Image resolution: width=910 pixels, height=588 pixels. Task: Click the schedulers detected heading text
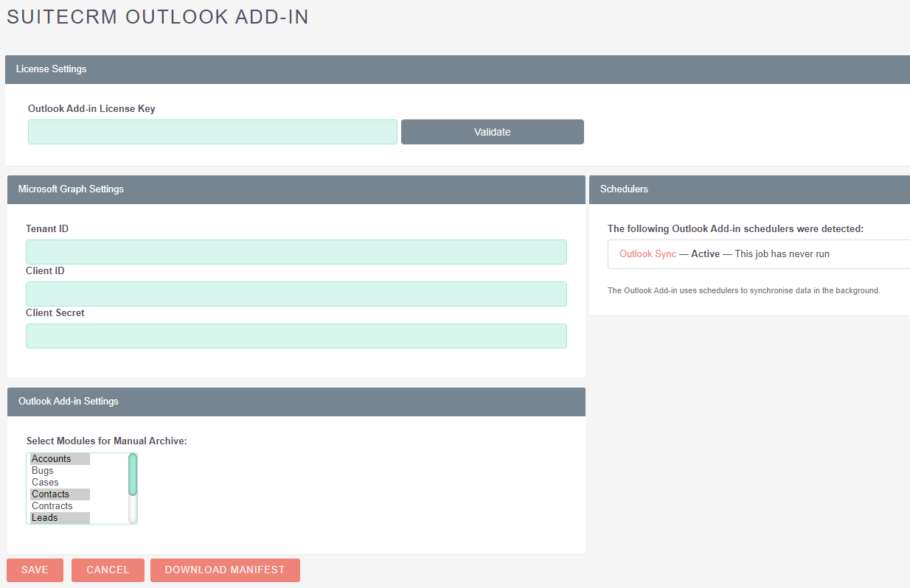(735, 229)
